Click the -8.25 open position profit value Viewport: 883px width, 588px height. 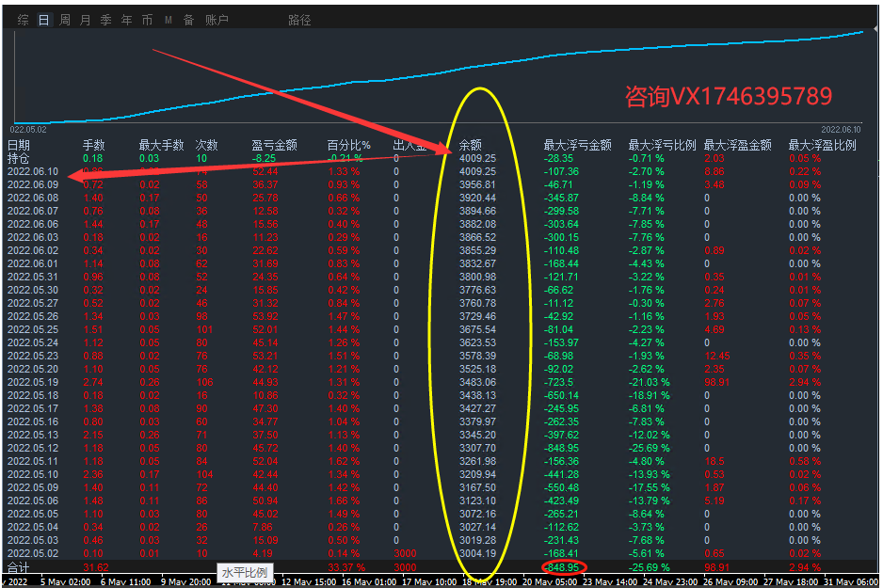tap(265, 158)
